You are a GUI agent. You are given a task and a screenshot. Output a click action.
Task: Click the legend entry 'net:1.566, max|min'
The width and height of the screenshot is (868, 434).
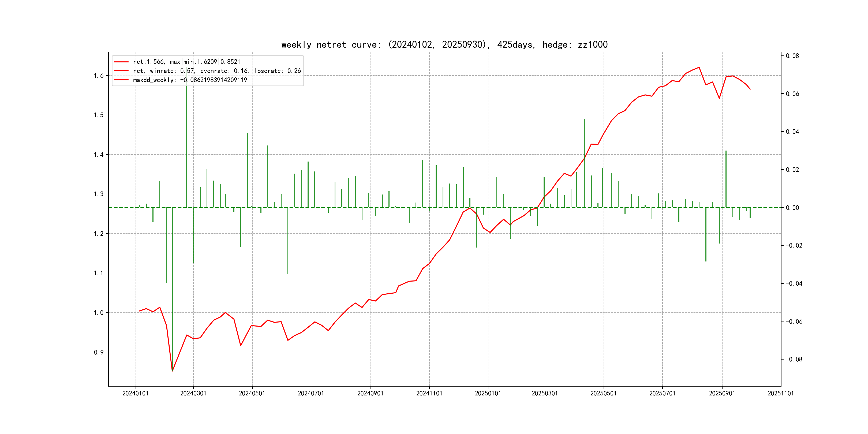tap(186, 62)
